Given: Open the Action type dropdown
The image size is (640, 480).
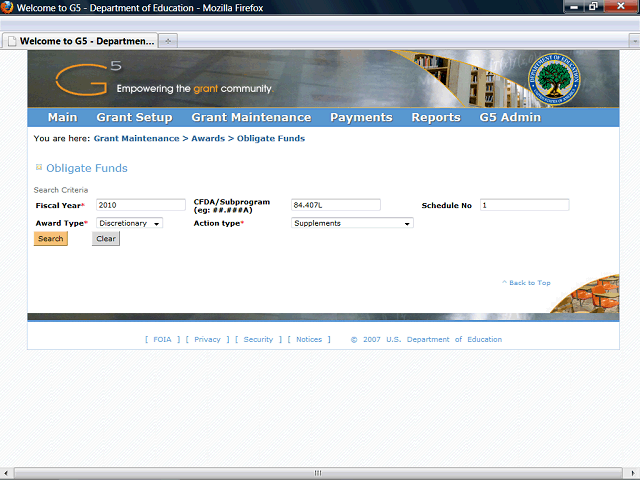Looking at the screenshot, I should click(352, 223).
